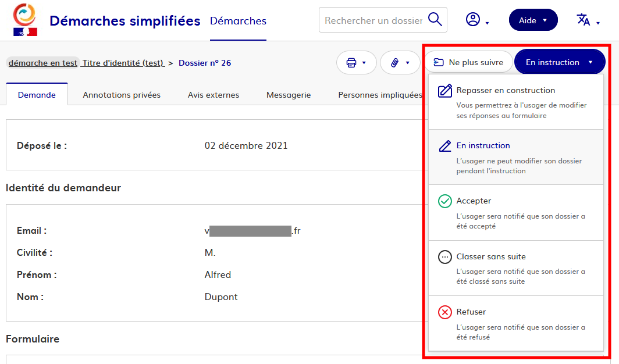Click Ne plus suivre button
Screen dimensions: 619x364
468,62
